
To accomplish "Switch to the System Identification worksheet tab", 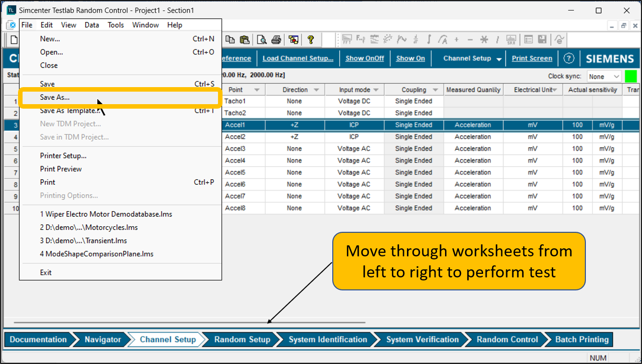I will pos(328,339).
